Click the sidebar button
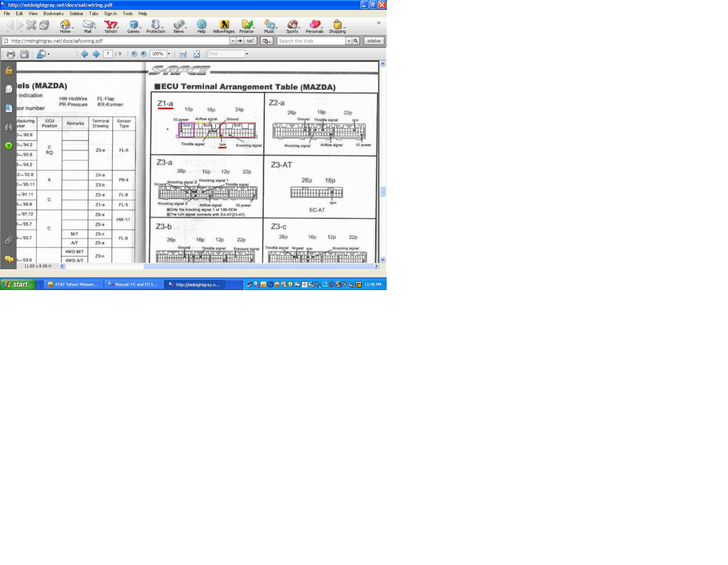 374,41
